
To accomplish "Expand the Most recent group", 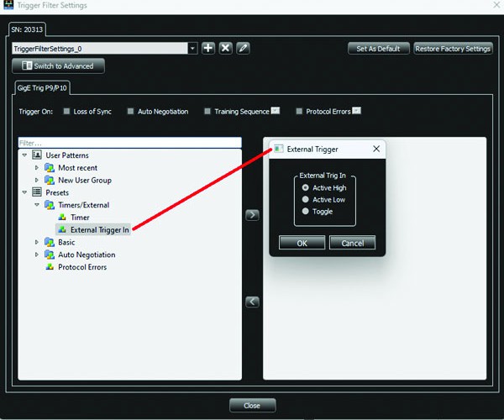I will (37, 167).
